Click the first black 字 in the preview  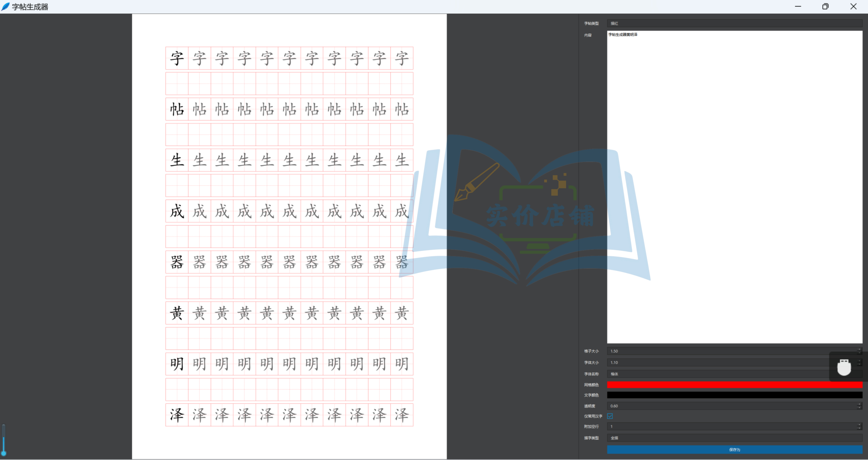pyautogui.click(x=177, y=58)
